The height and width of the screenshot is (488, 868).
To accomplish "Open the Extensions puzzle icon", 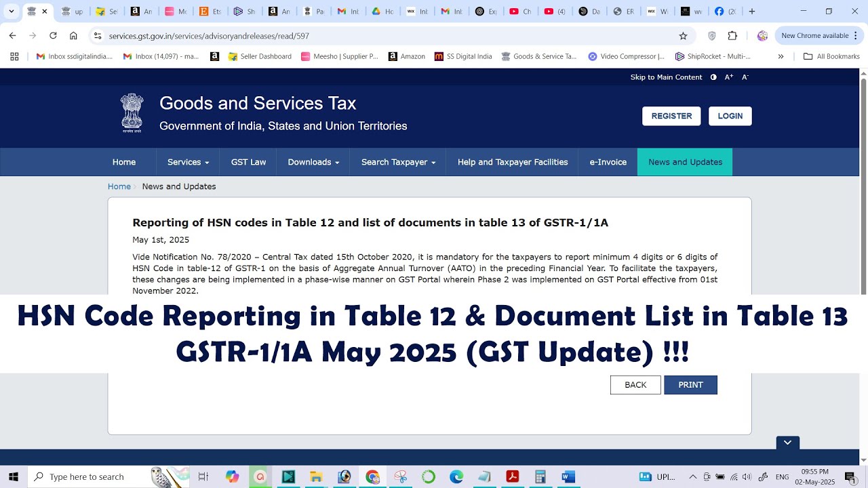I will (x=732, y=36).
